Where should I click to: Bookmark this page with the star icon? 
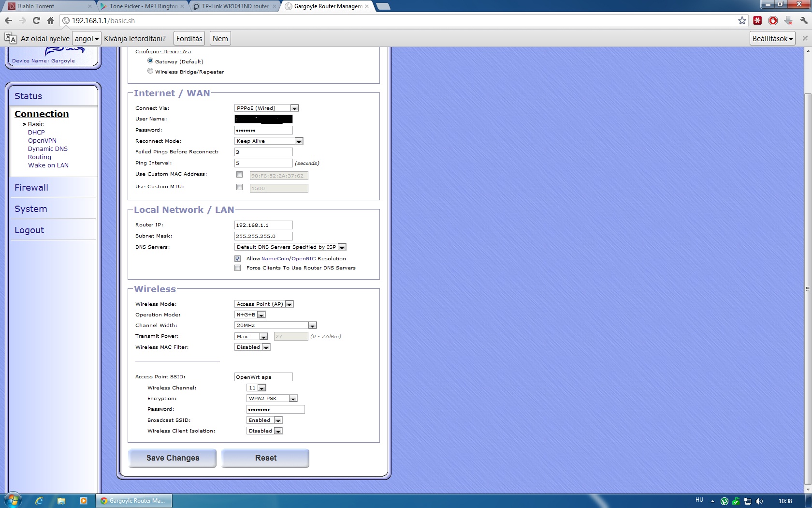coord(742,20)
